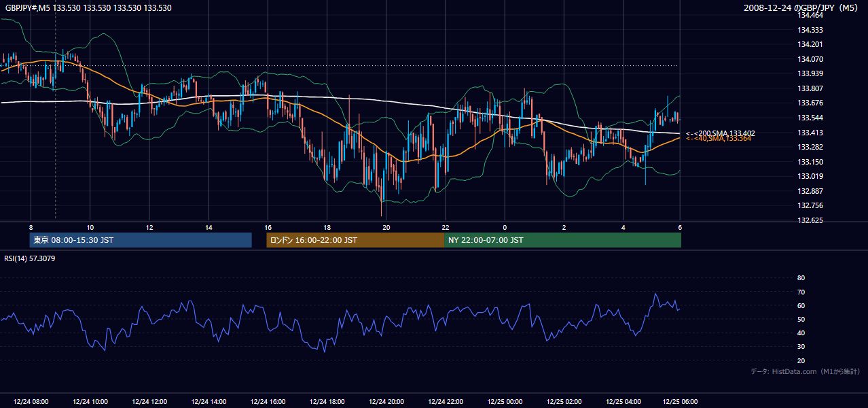Image resolution: width=868 pixels, height=408 pixels.
Task: Click the 133.939 price axis label
Action: tap(810, 73)
